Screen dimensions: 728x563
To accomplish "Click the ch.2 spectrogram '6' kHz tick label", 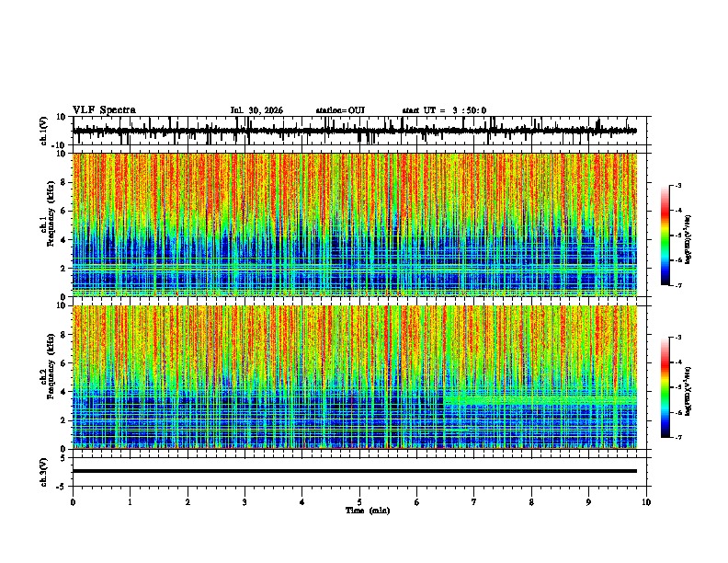I will [x=63, y=363].
